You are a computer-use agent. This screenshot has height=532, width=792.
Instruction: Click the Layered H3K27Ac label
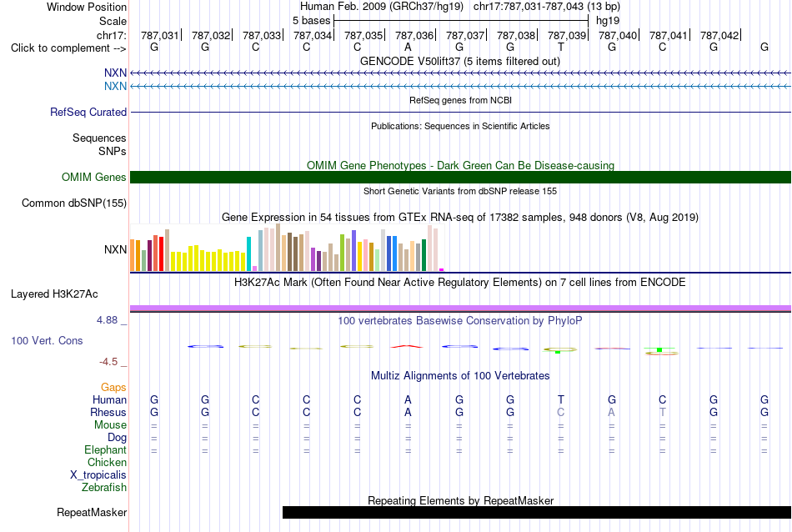(x=54, y=294)
